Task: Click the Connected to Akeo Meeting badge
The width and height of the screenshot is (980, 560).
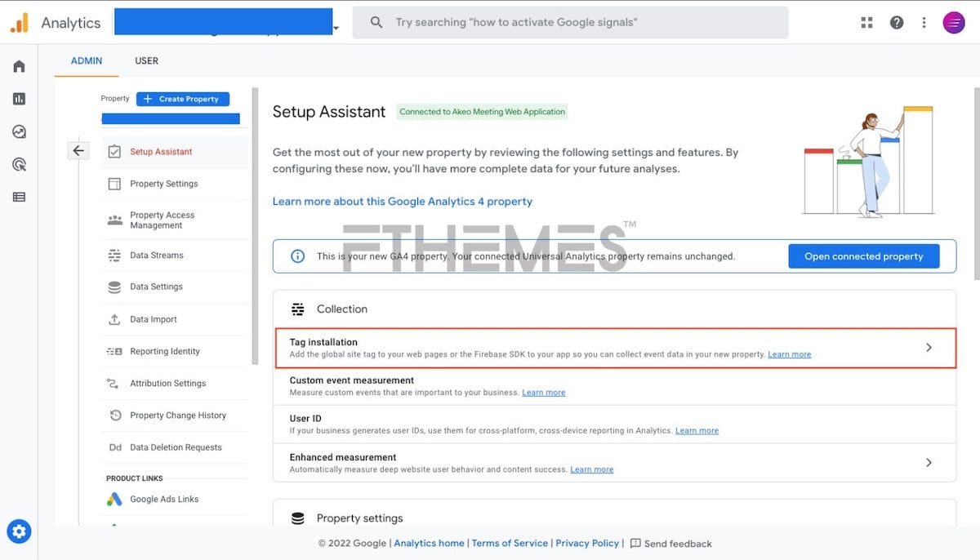Action: click(x=482, y=112)
